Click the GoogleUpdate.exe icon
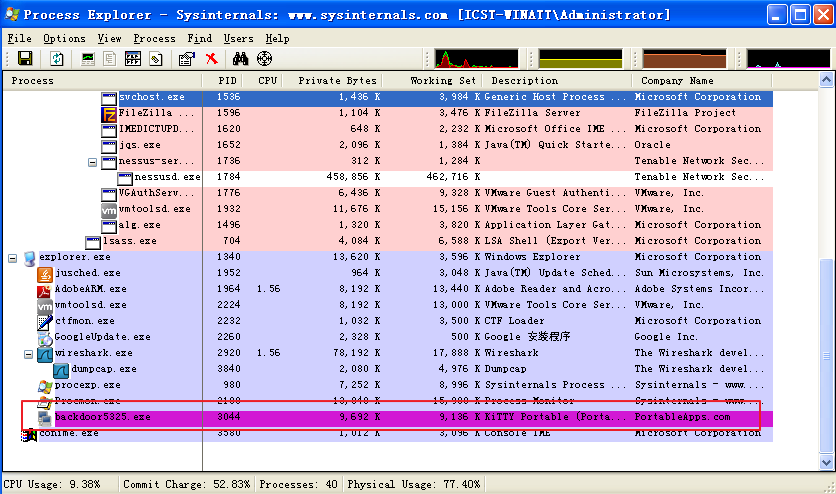 [x=45, y=338]
